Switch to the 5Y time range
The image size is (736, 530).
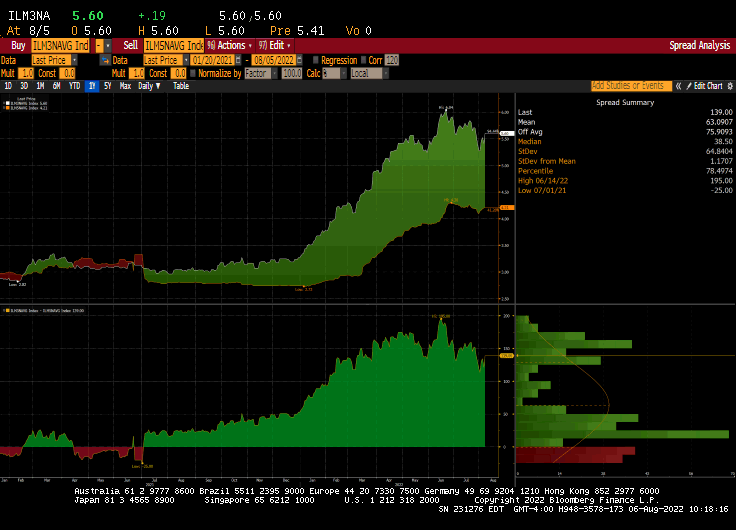(109, 86)
